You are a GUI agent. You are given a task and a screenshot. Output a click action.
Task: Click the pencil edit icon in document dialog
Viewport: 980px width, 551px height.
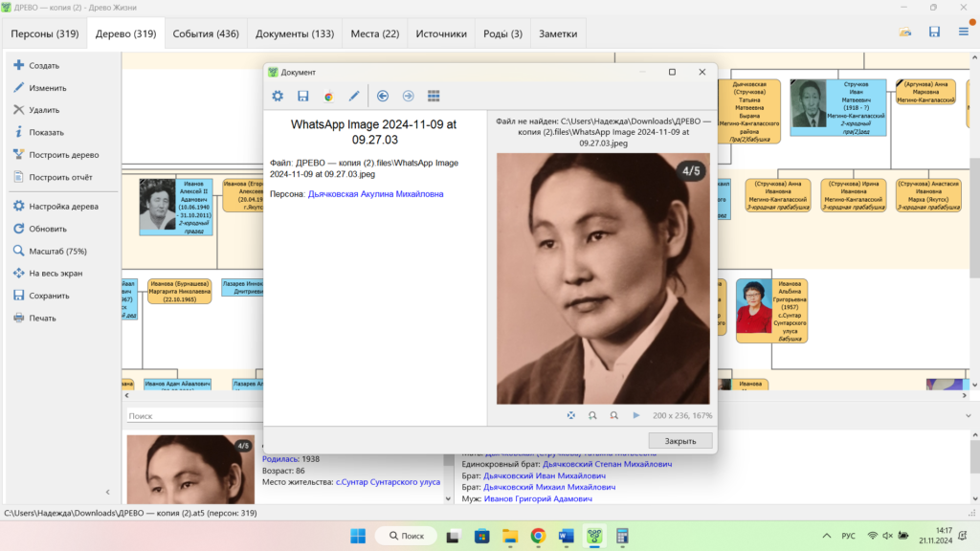354,96
